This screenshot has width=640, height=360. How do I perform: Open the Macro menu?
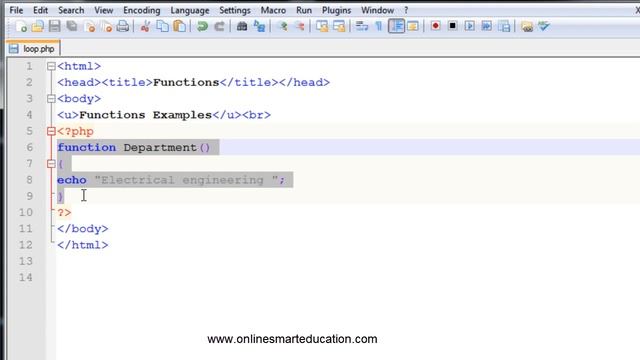(x=273, y=10)
